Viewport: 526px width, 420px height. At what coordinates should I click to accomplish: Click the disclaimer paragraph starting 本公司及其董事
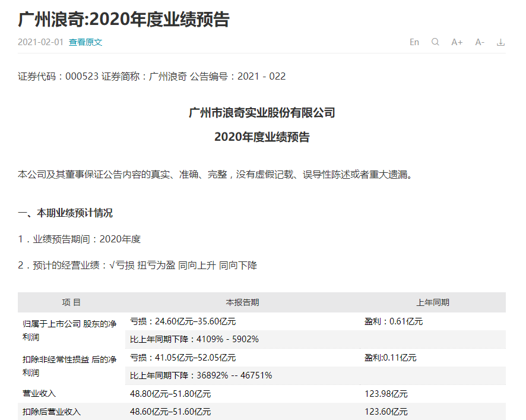click(216, 175)
